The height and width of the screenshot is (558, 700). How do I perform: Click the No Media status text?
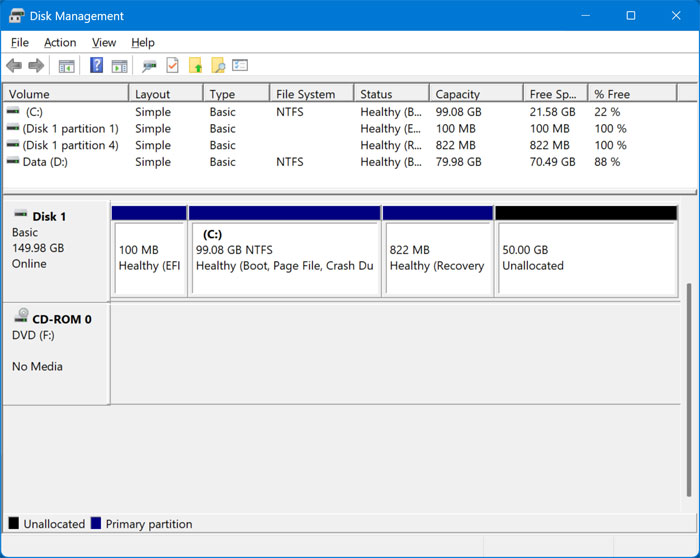(x=37, y=366)
